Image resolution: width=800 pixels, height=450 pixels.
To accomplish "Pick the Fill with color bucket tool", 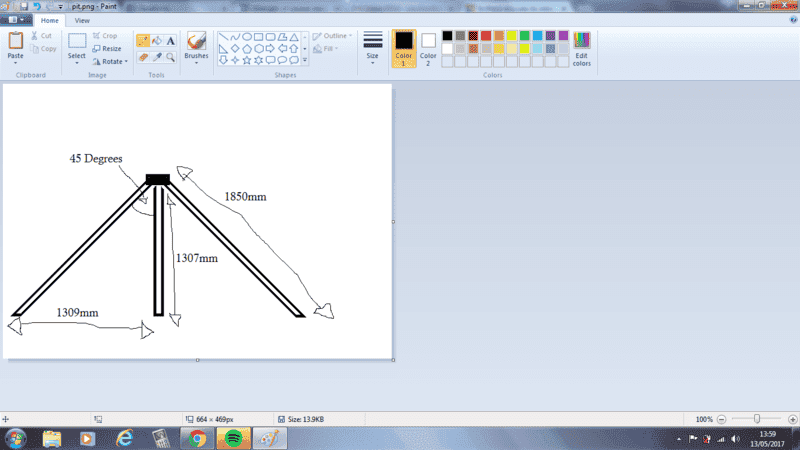I will [156, 41].
